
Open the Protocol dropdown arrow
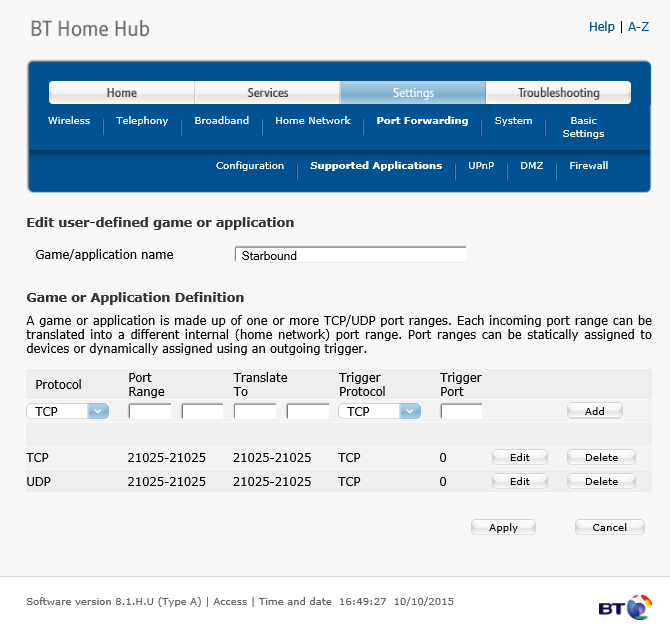tap(98, 411)
